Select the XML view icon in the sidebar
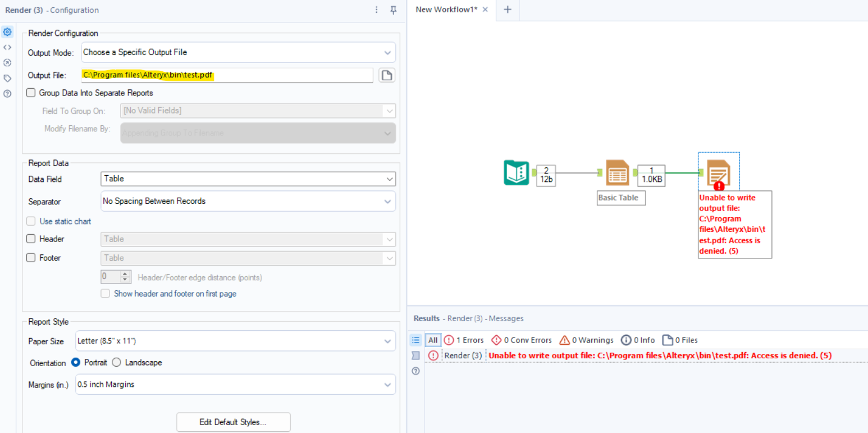The image size is (868, 433). (x=7, y=47)
